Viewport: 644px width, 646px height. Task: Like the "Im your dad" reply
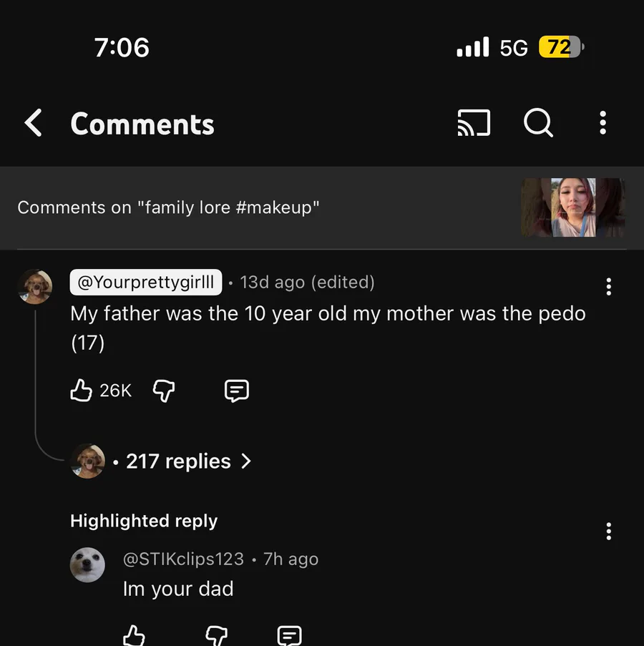(x=134, y=635)
